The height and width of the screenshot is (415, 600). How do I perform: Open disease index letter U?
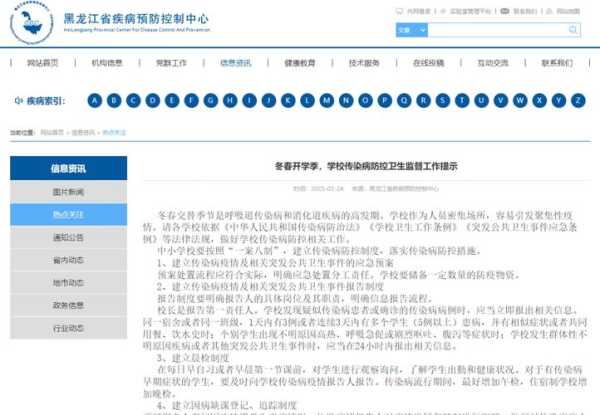pos(481,101)
